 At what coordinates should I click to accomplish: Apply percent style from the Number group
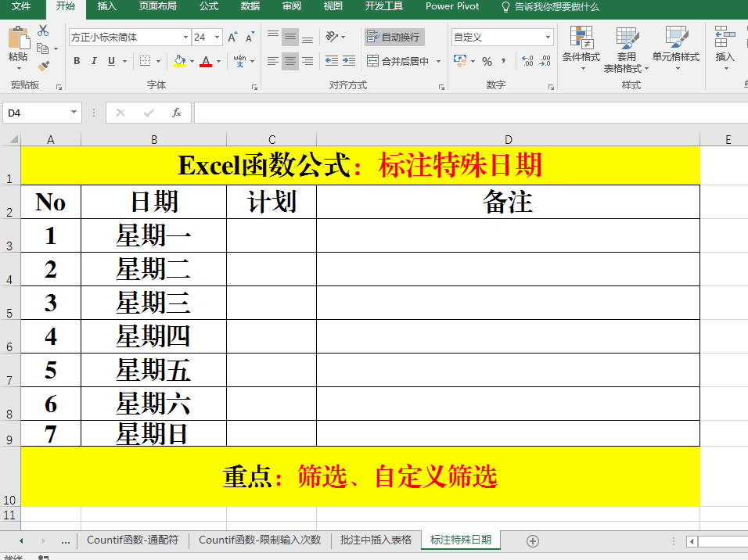[x=487, y=60]
